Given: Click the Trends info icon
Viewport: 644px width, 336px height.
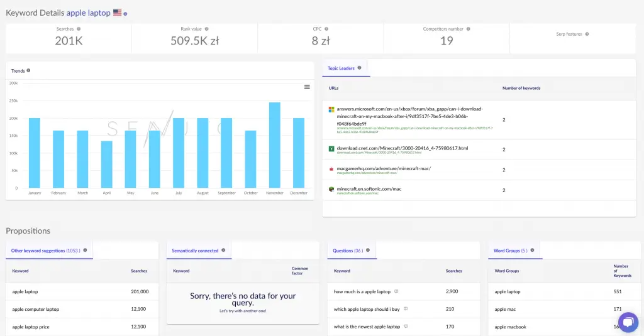Looking at the screenshot, I should tap(28, 70).
